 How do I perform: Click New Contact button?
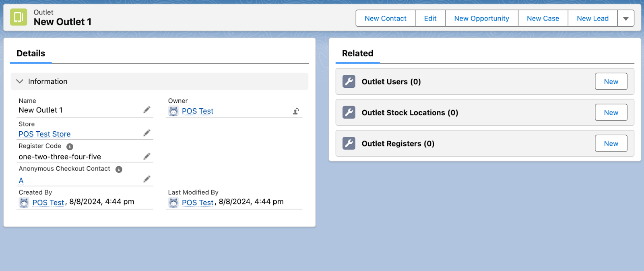(x=386, y=19)
